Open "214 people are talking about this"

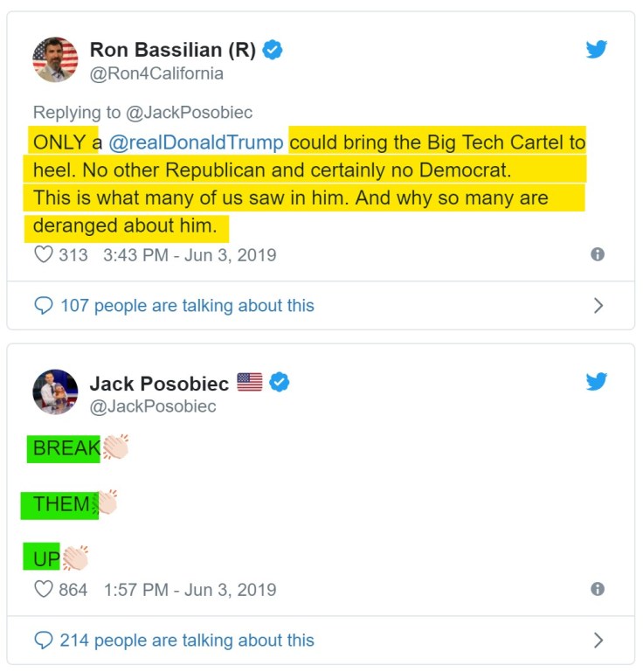pos(187,641)
